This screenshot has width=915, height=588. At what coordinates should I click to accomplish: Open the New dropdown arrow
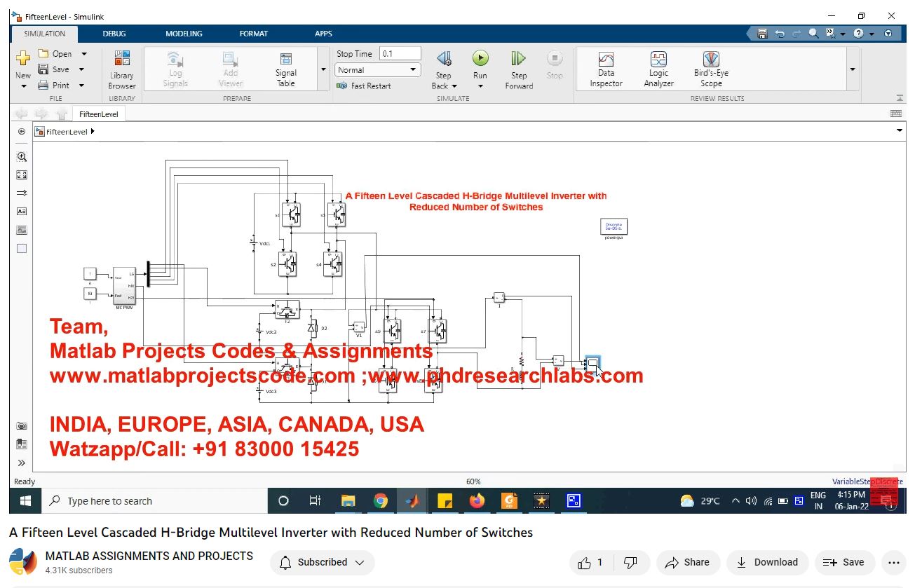point(23,86)
